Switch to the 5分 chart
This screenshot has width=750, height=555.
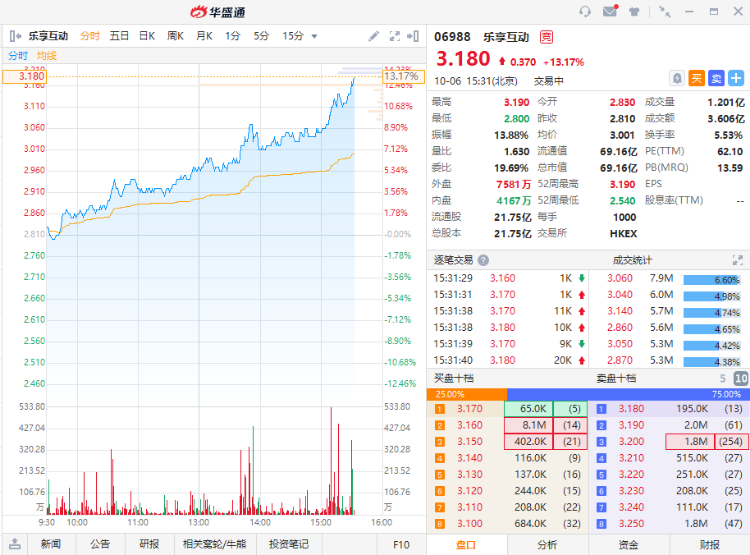click(261, 36)
